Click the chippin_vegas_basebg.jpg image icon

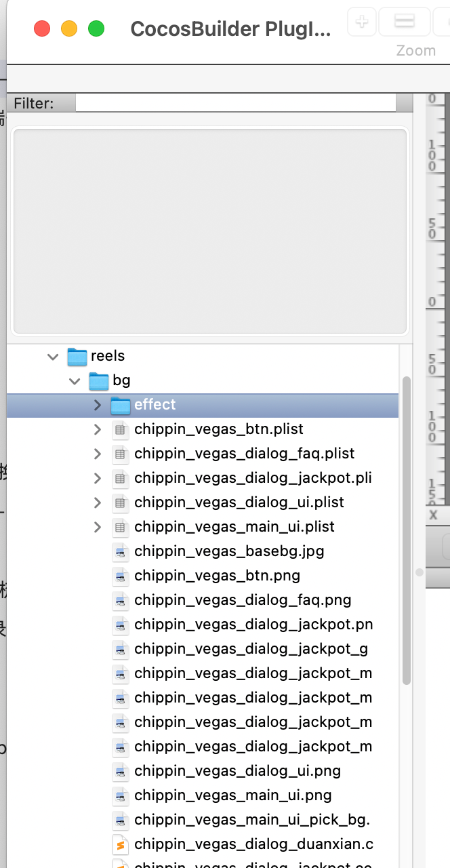pos(121,551)
